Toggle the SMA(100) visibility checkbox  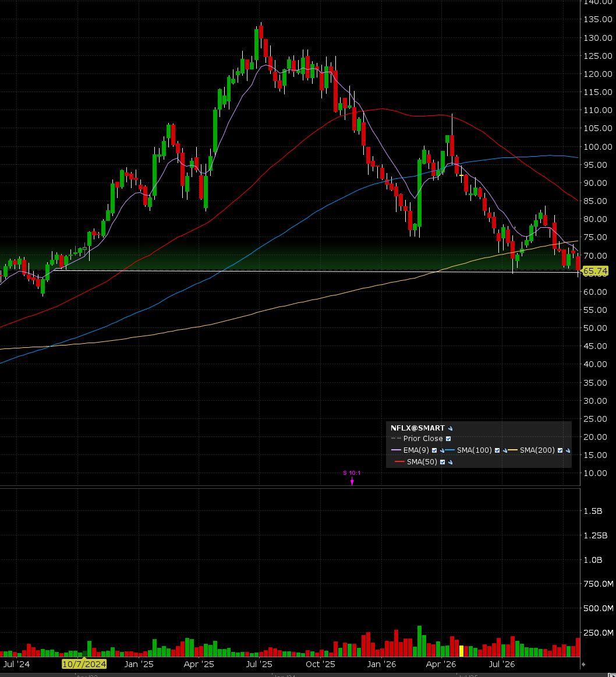pos(497,450)
